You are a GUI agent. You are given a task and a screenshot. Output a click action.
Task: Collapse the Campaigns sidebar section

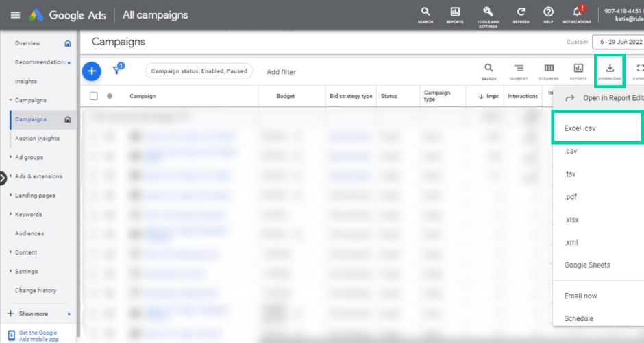10,100
